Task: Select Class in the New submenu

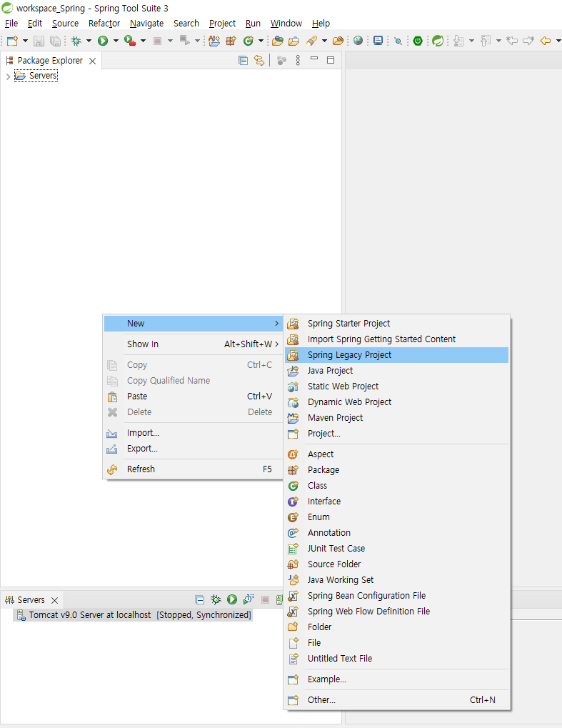Action: click(x=397, y=486)
